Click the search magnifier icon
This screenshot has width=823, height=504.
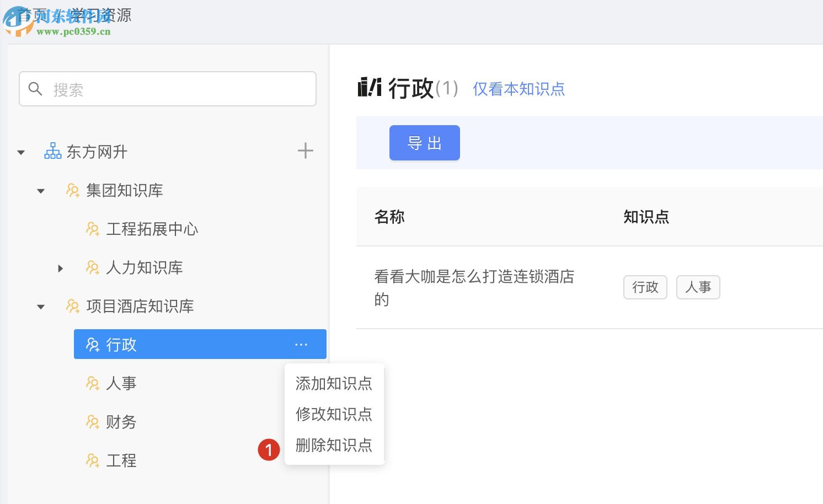tap(35, 89)
